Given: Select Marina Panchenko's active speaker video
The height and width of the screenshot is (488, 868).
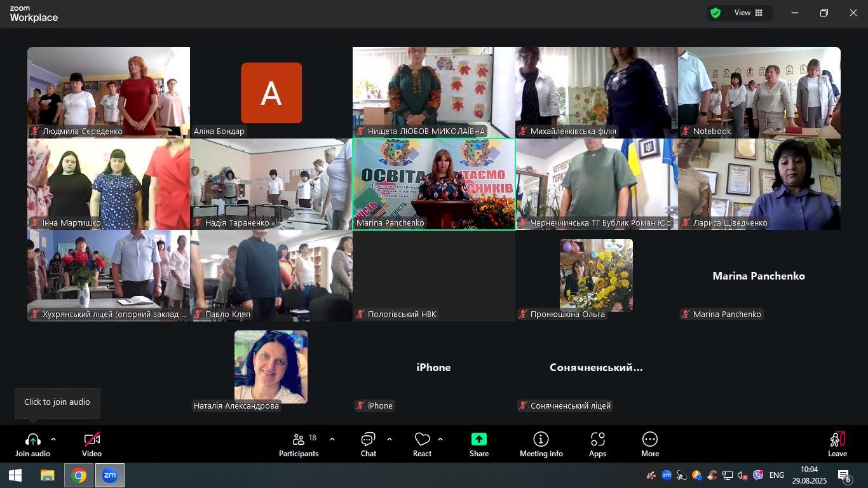Looking at the screenshot, I should click(x=434, y=184).
